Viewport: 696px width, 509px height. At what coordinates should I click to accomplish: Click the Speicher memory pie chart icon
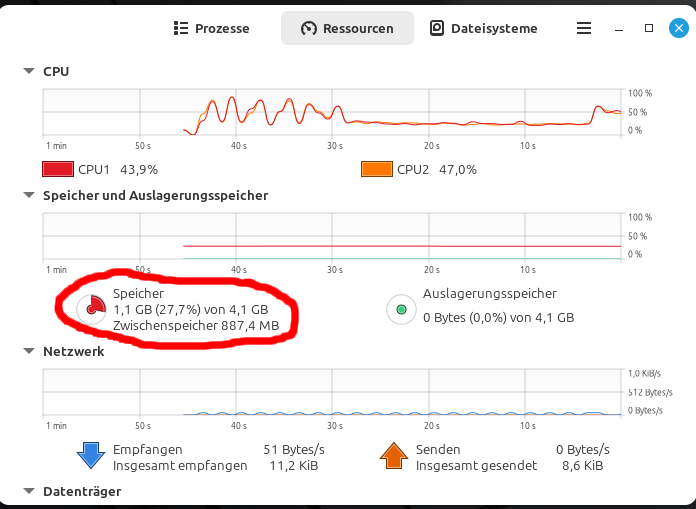point(91,309)
